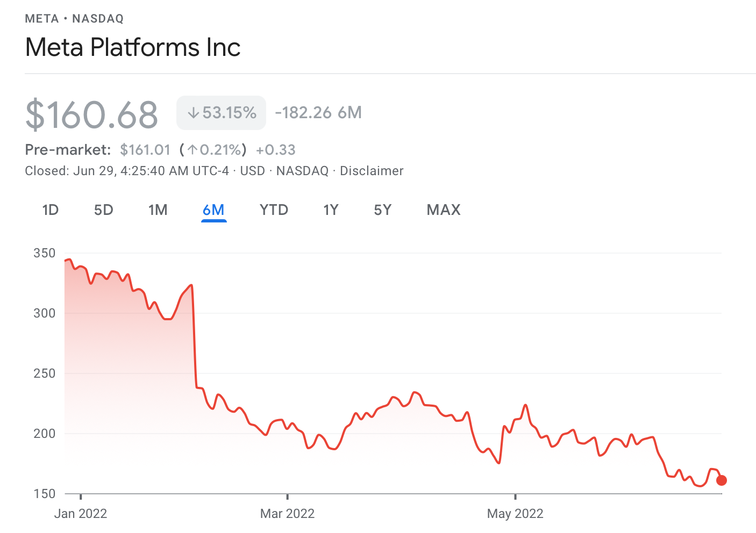
Task: Click the Mar 2022 axis marker
Action: pos(287,514)
